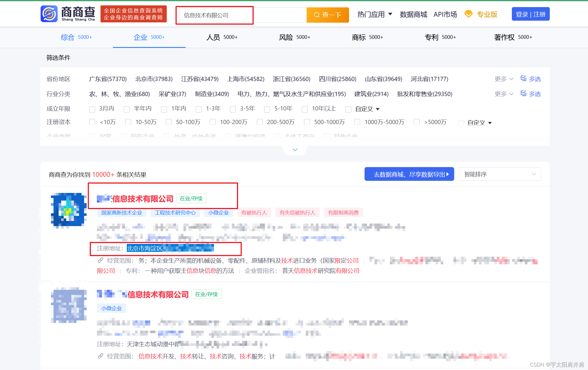Click 有失信被执行人 tag
The height and width of the screenshot is (370, 588).
(x=297, y=212)
